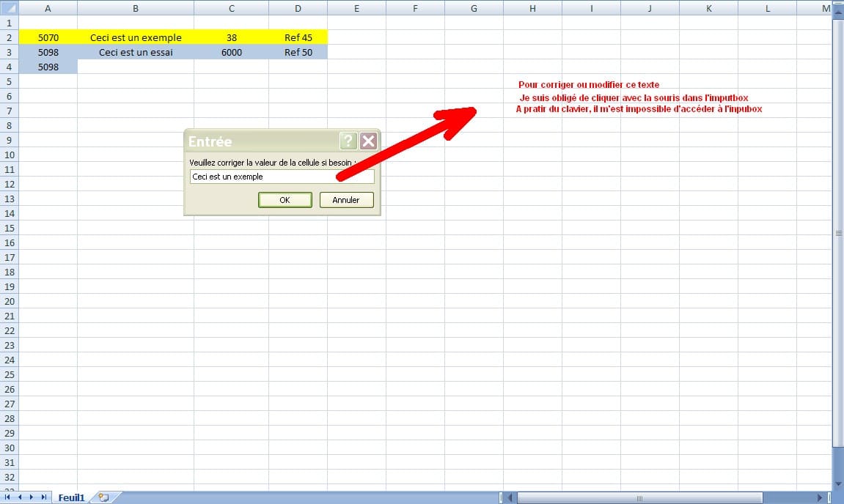Viewport: 844px width, 504px height.
Task: Click the Annuler button
Action: pos(346,199)
